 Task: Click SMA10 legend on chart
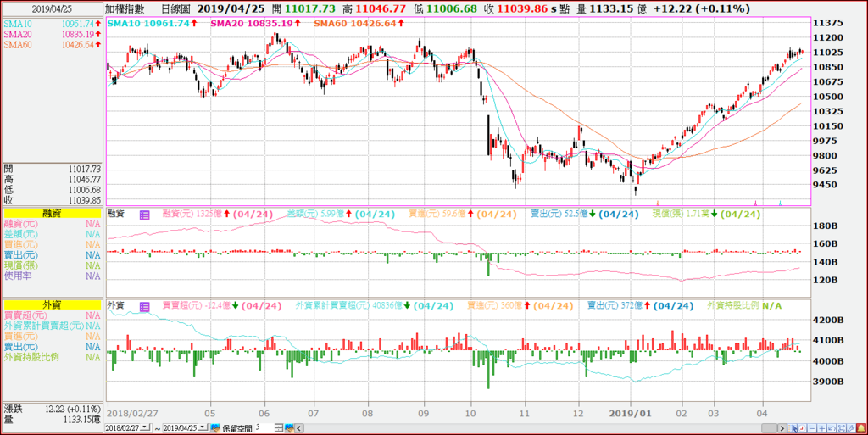click(152, 23)
